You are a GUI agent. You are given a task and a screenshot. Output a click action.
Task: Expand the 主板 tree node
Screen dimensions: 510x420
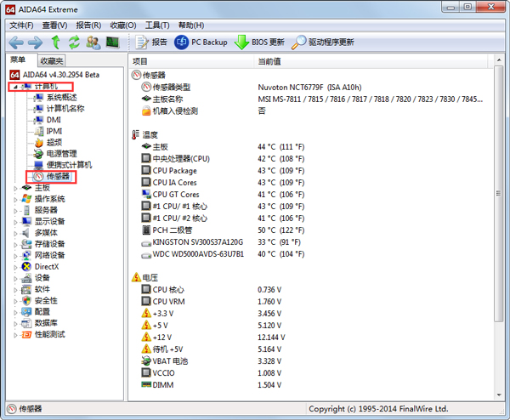[x=15, y=188]
